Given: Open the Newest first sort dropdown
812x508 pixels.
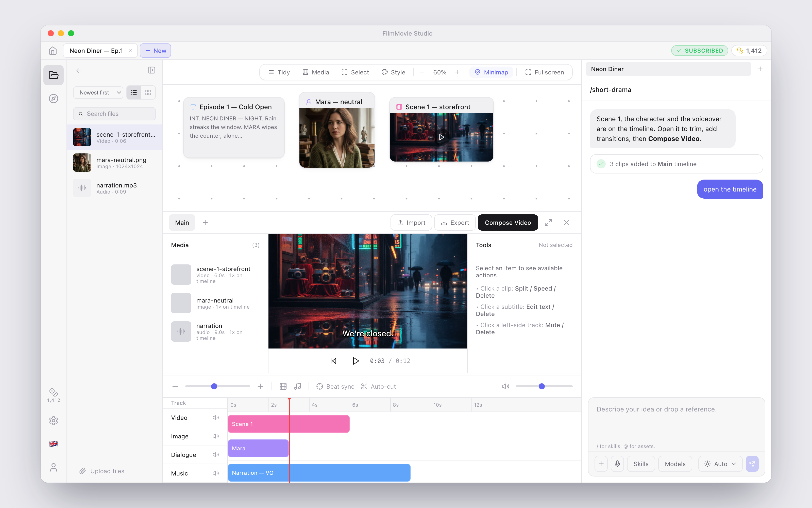Looking at the screenshot, I should (98, 92).
